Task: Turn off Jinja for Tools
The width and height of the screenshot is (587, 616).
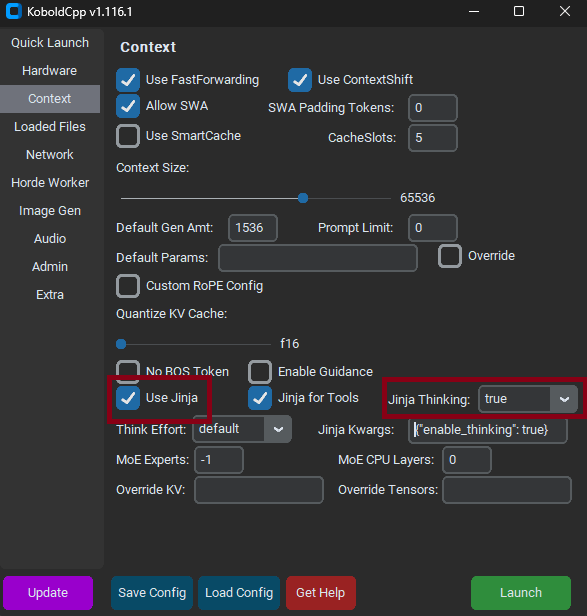Action: (x=260, y=398)
